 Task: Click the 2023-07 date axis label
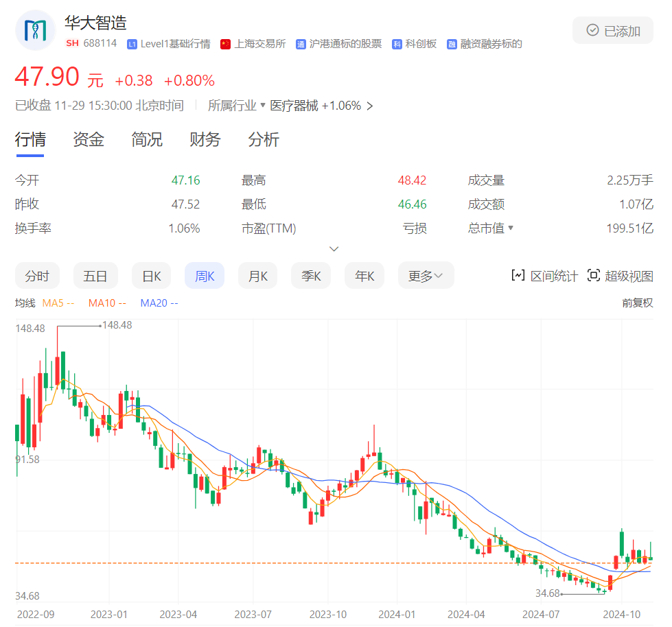pos(253,615)
